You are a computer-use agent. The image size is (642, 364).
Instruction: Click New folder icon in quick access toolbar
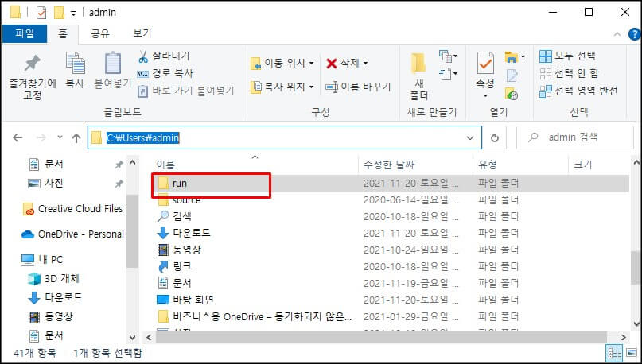coord(59,13)
